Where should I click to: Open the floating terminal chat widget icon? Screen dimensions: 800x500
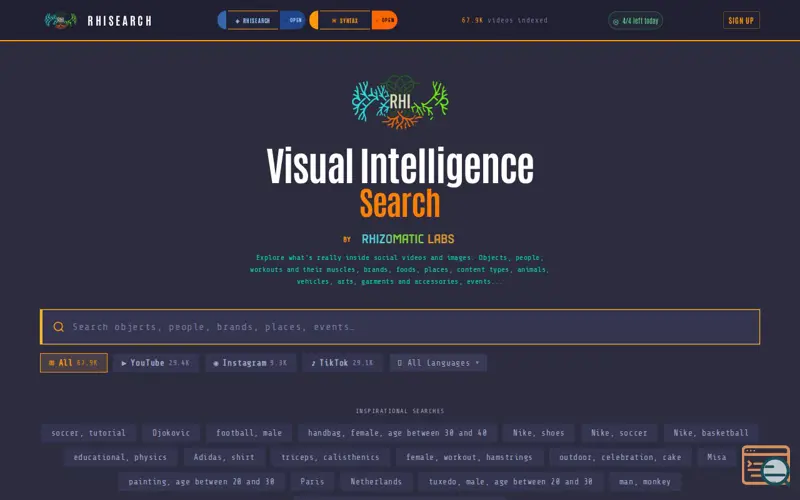click(766, 465)
